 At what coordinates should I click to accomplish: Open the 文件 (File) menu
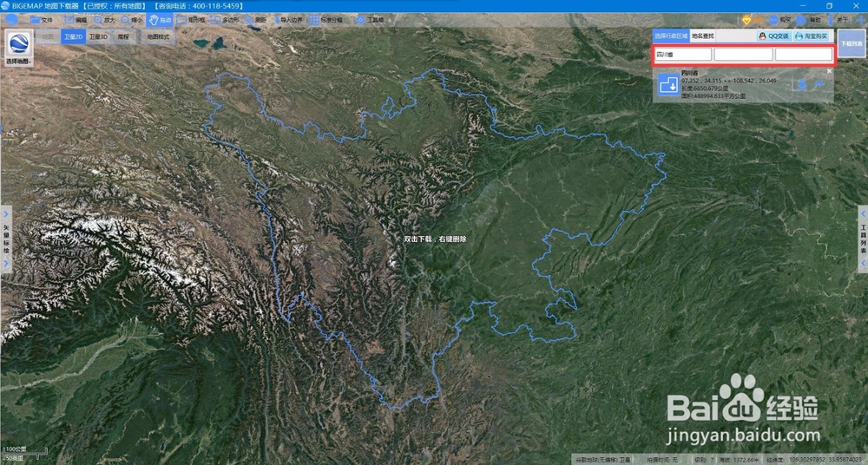coord(42,20)
